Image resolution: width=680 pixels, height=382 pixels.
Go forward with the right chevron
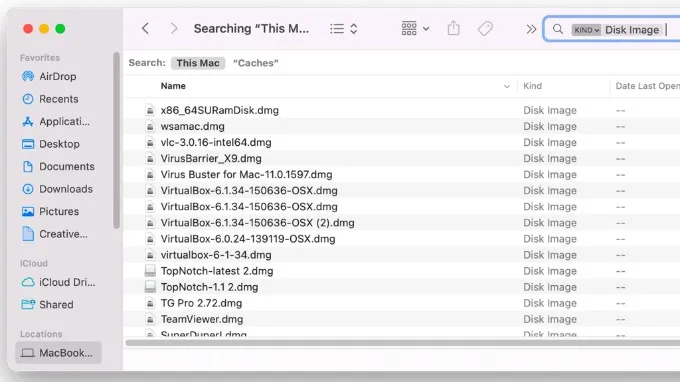(174, 29)
